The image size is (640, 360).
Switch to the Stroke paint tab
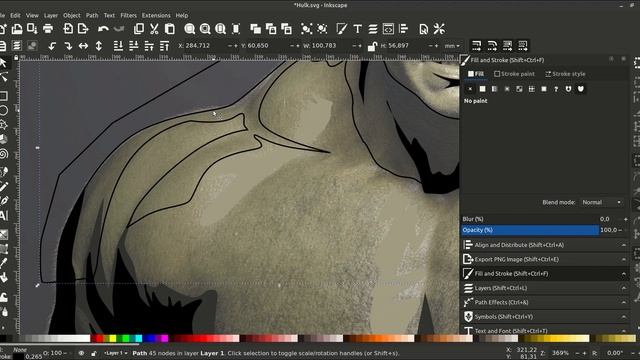tap(514, 74)
